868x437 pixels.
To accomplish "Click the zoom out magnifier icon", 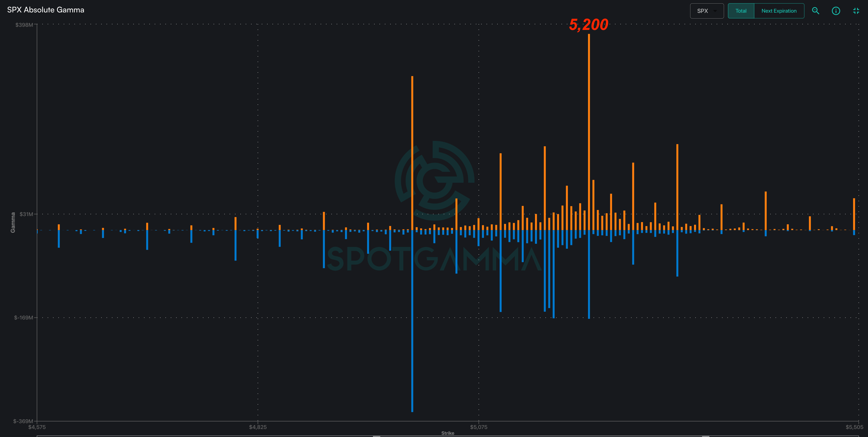I will pos(815,11).
